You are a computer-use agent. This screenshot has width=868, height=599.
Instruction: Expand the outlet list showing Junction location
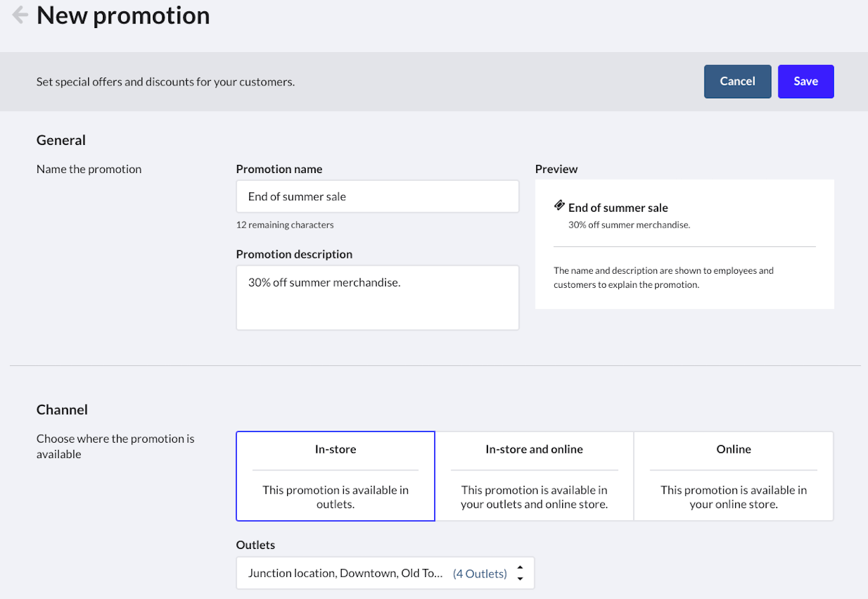(345, 573)
